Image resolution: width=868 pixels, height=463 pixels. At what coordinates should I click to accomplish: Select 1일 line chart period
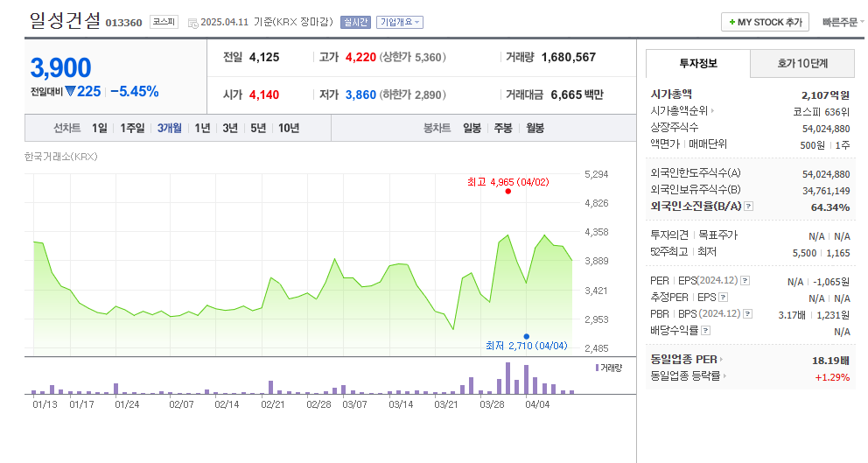pyautogui.click(x=100, y=129)
